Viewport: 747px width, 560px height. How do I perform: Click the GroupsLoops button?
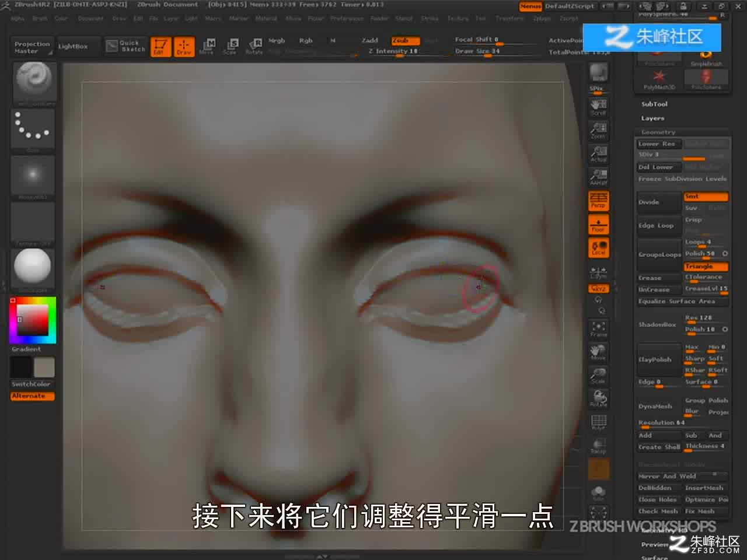(x=659, y=255)
